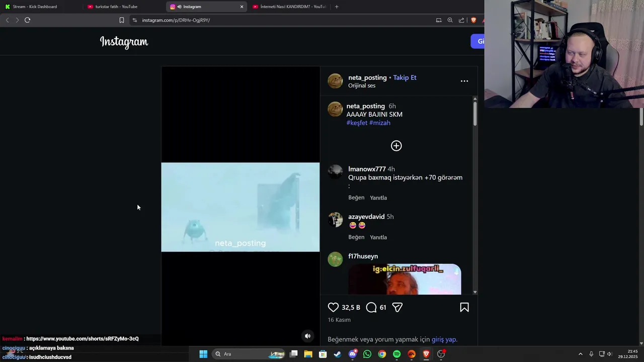The image size is (644, 362).
Task: Bookmark this page in the address bar
Action: pos(121,20)
